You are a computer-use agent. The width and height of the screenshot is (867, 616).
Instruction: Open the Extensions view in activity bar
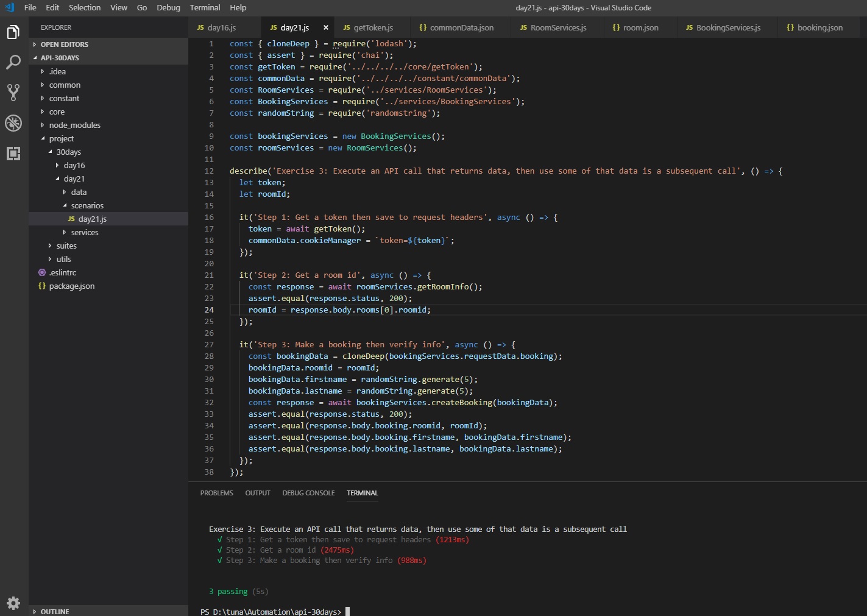[x=13, y=153]
